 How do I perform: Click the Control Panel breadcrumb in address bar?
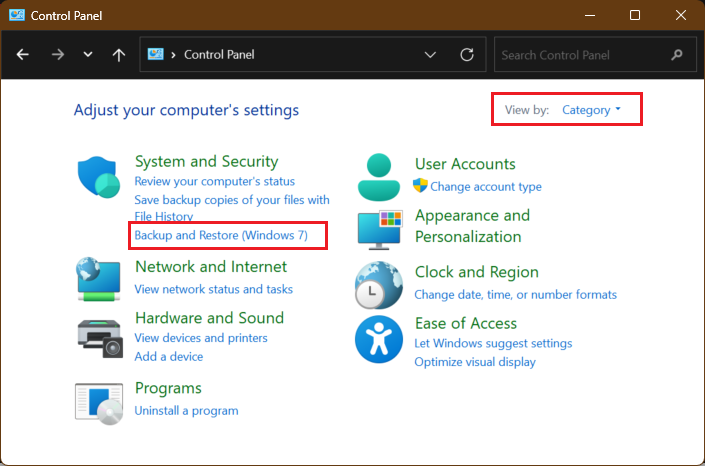tap(219, 55)
